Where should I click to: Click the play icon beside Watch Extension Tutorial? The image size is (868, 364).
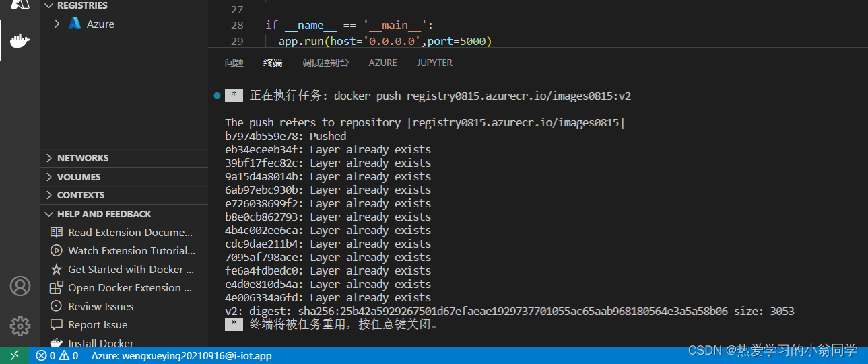coord(57,250)
